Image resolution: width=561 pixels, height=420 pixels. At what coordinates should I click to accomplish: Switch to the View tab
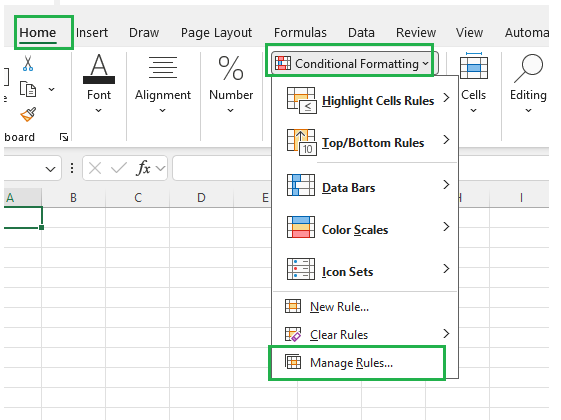point(469,33)
